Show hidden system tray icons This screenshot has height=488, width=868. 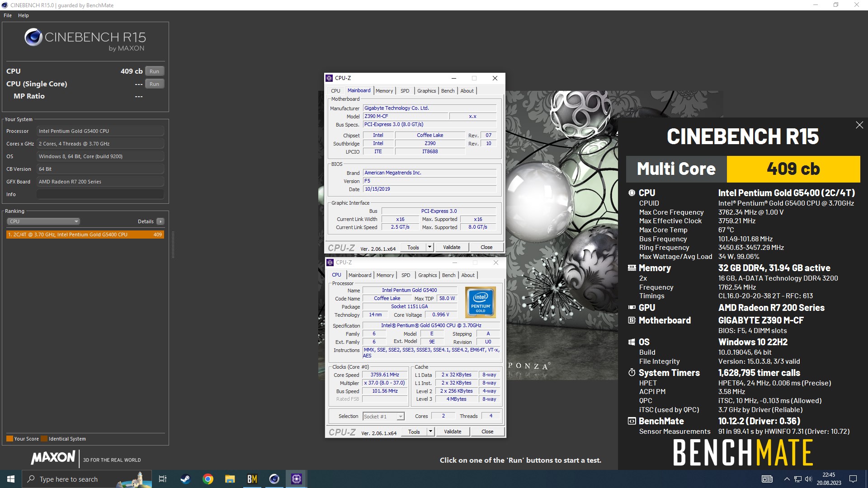[787, 479]
